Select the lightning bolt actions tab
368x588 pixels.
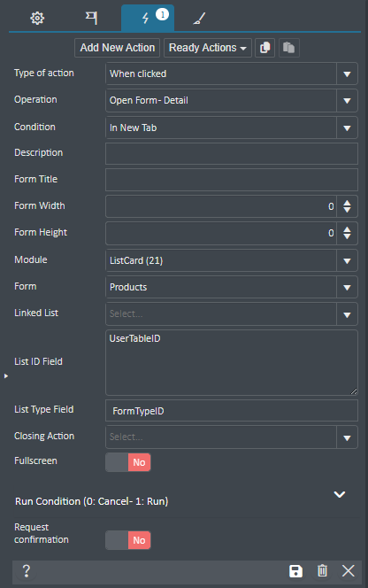[x=148, y=18]
